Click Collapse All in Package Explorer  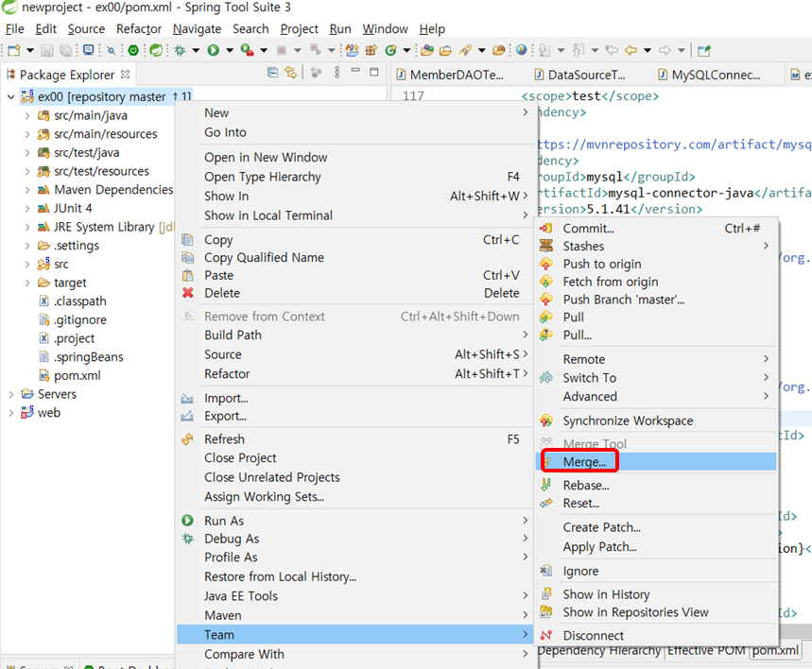tap(272, 73)
